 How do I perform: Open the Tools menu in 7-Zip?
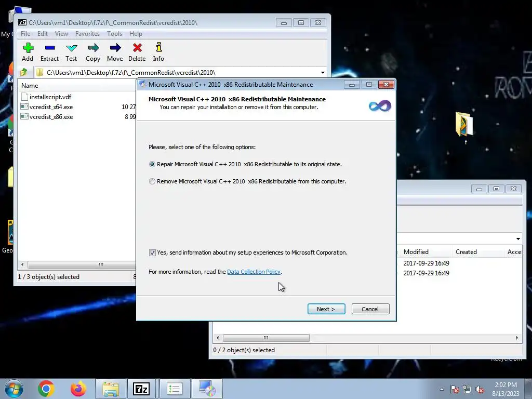point(114,34)
